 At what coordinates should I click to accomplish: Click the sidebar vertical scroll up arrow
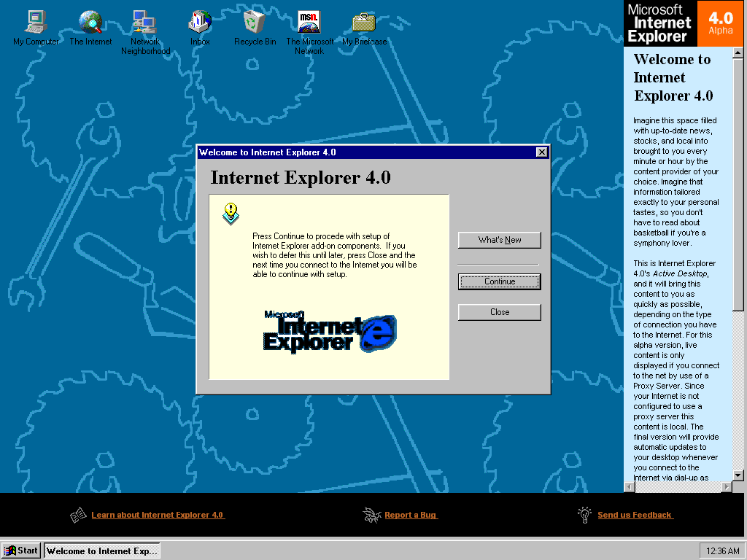click(738, 52)
